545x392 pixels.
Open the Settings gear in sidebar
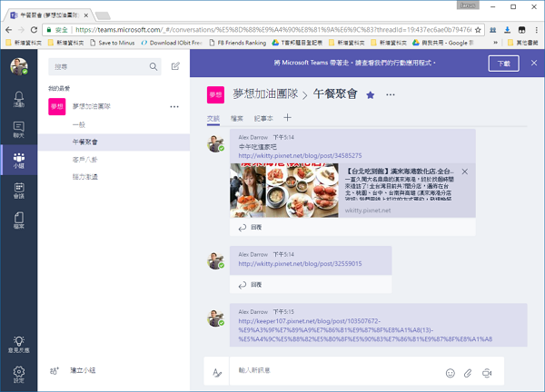tap(19, 374)
